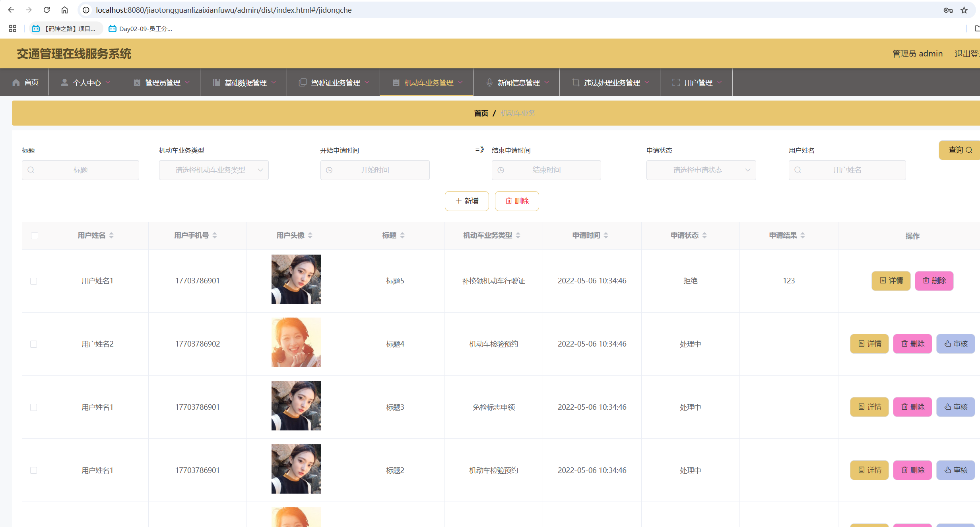Viewport: 980px width, 527px height.
Task: Click sort arrows on 申请时间 column
Action: [x=605, y=235]
